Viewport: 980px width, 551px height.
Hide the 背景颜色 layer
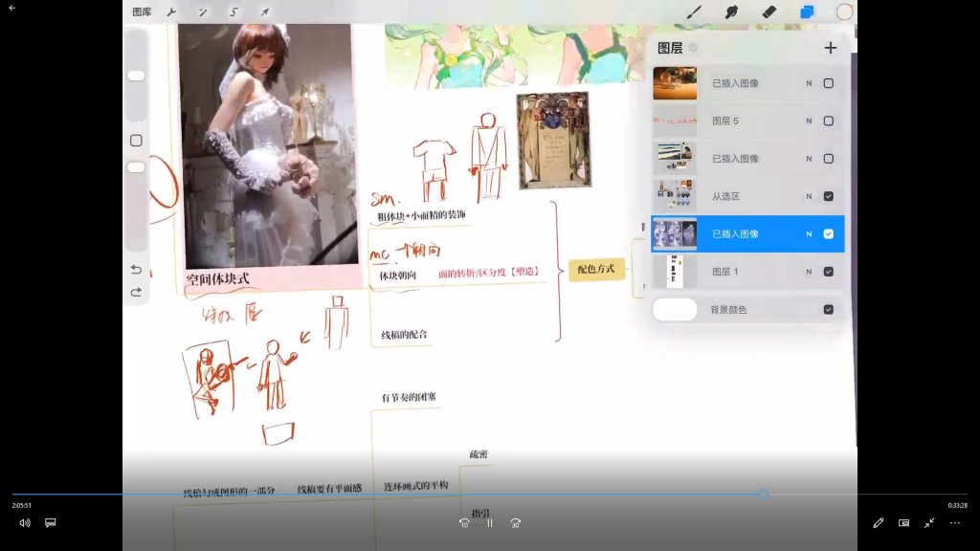coord(828,309)
